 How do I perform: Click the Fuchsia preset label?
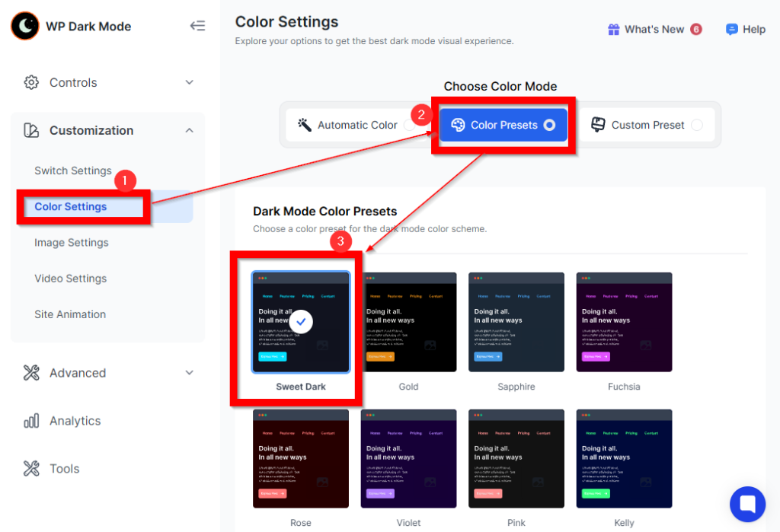624,387
